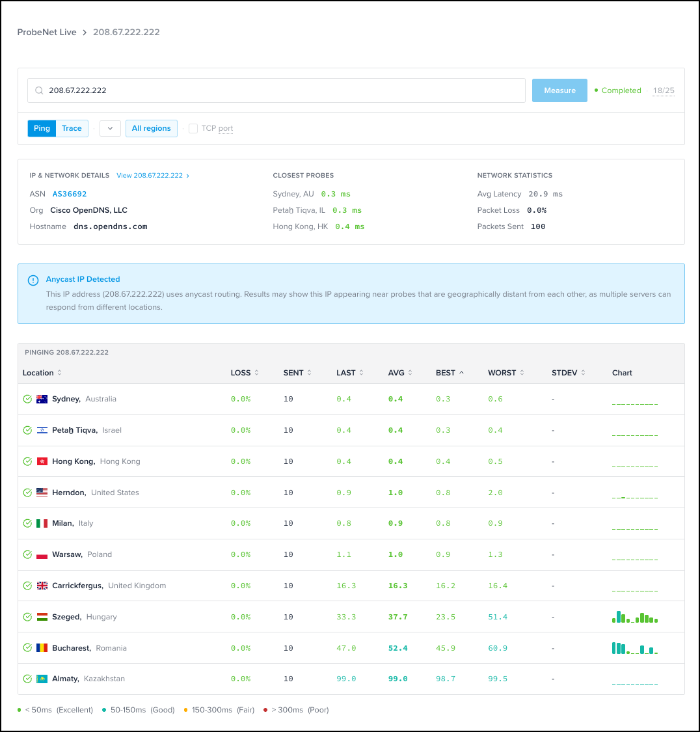This screenshot has height=732, width=700.
Task: Click the search magnifier icon
Action: pyautogui.click(x=39, y=90)
